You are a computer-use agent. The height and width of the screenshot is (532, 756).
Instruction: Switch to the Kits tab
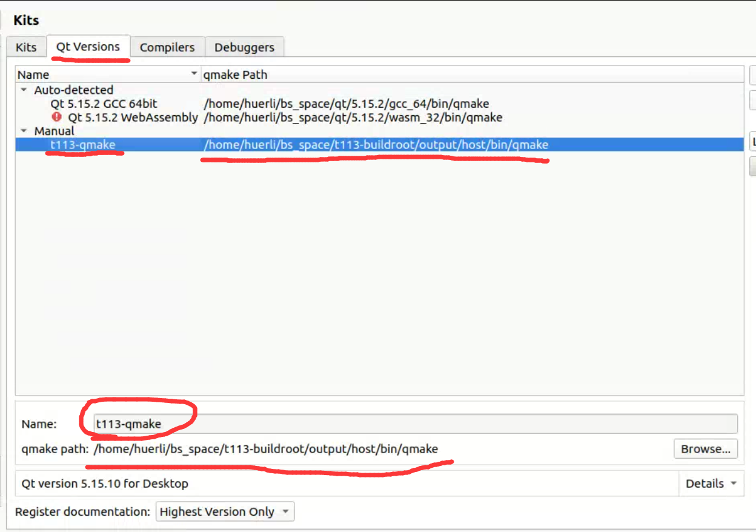(x=26, y=47)
